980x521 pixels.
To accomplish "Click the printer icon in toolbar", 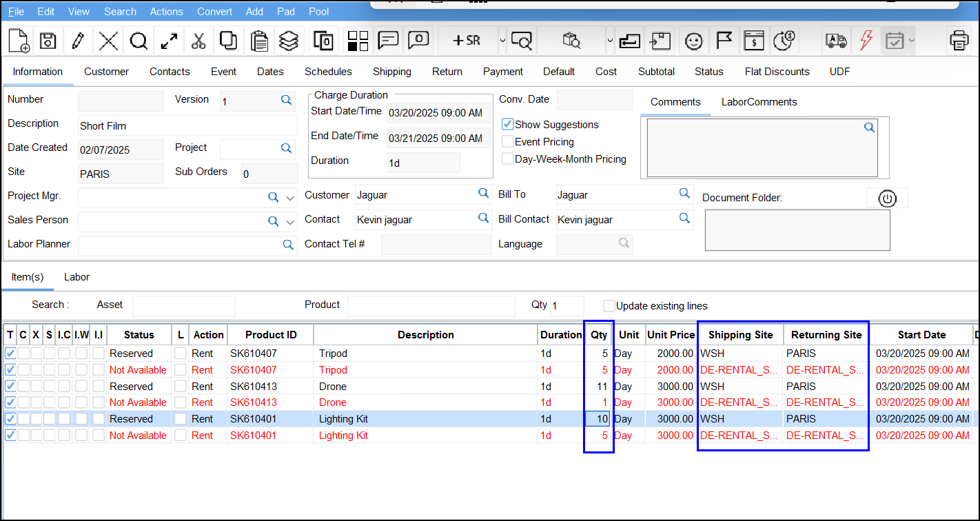I will point(959,41).
